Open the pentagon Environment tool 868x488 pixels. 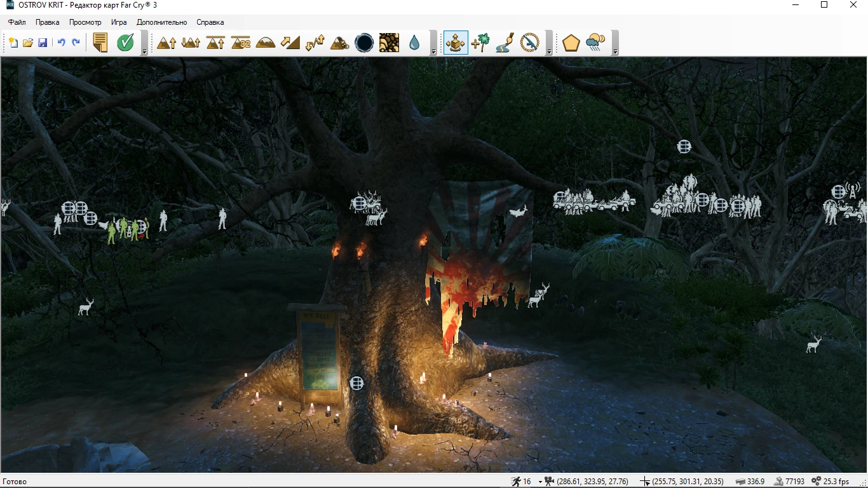[571, 43]
